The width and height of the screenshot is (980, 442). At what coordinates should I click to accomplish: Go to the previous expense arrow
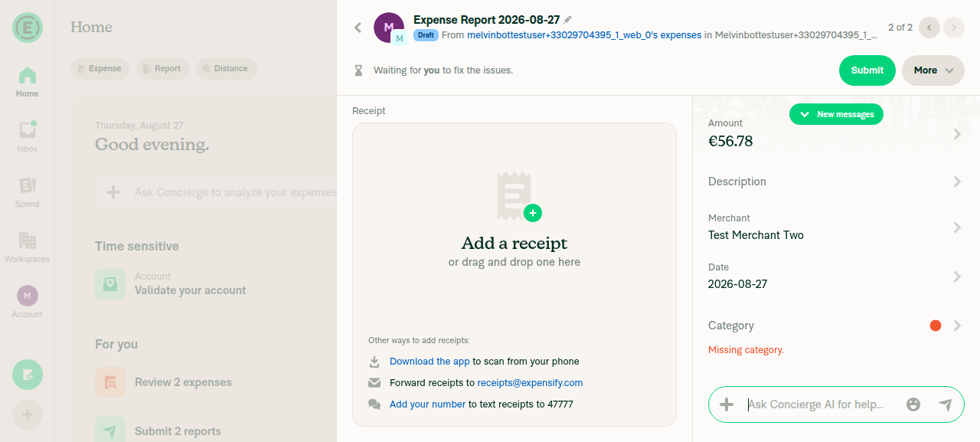(929, 28)
